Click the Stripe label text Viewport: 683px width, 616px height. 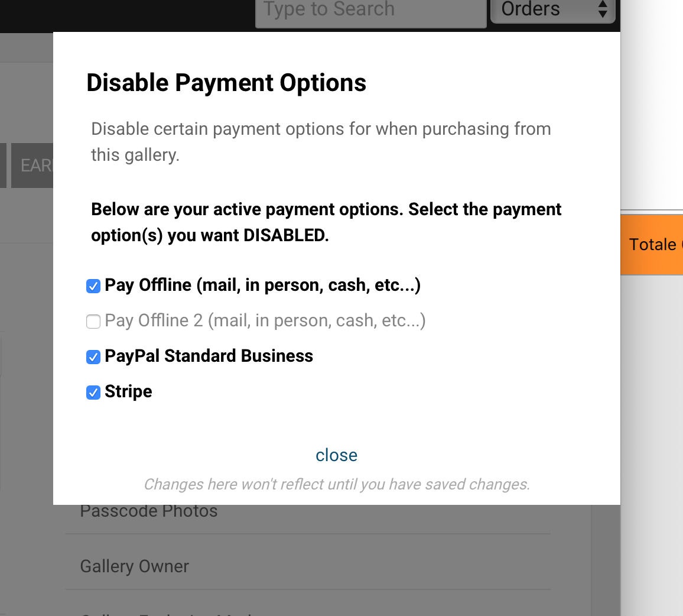point(128,391)
